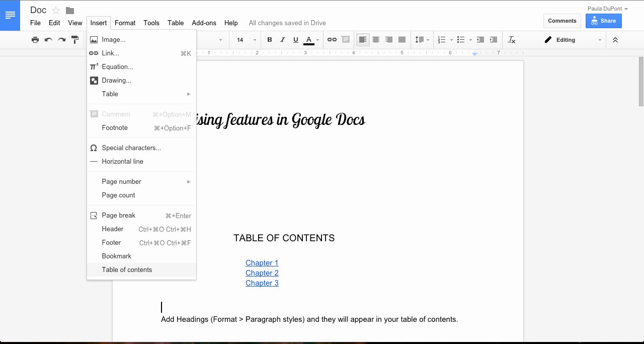Toggle Bold formatting
The height and width of the screenshot is (344, 644).
(x=270, y=40)
